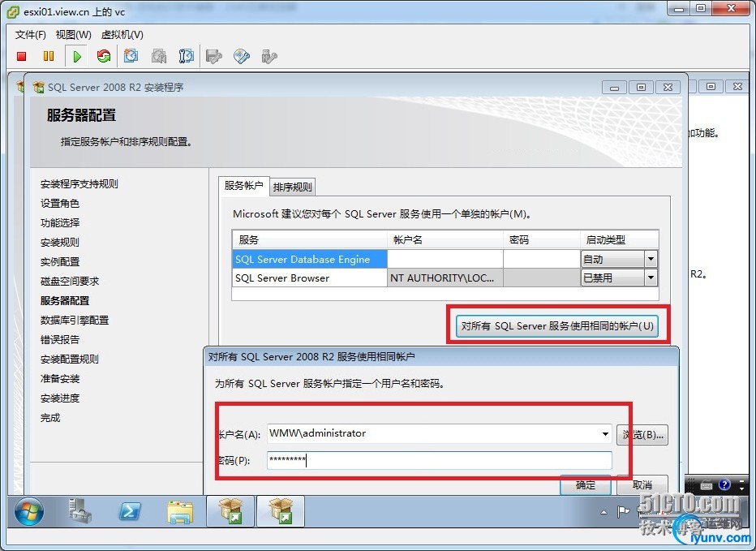Click 安装程序支持规则 in the step list
The width and height of the screenshot is (756, 551).
point(79,184)
